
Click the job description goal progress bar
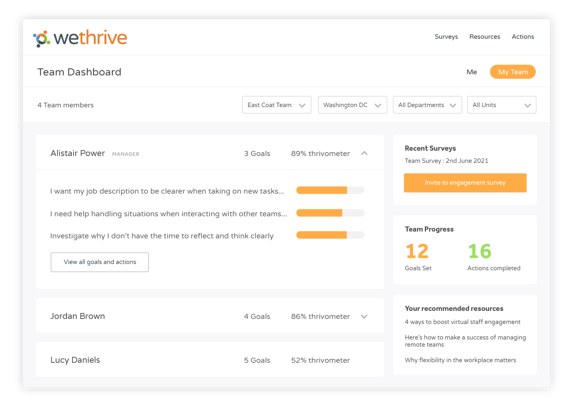coord(330,190)
